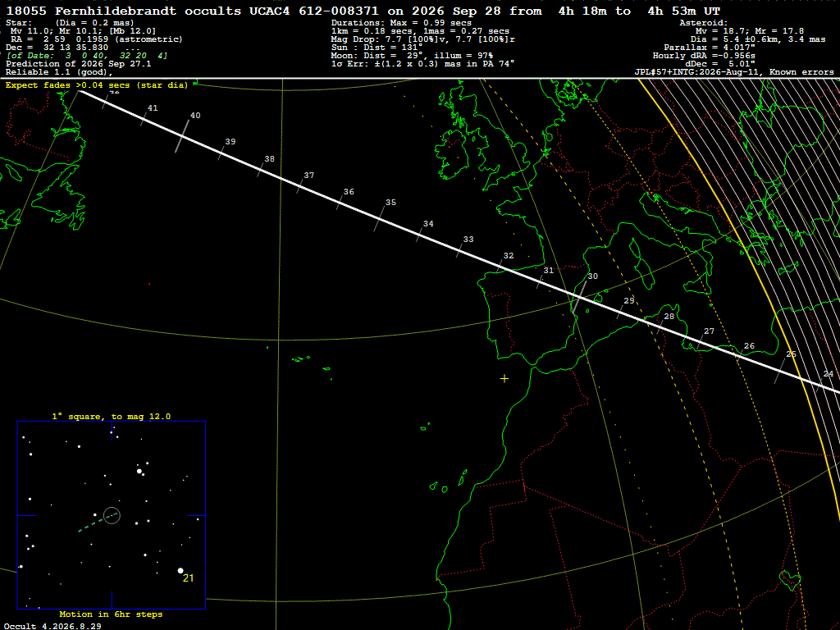Click the JPL#57 orbit source text
This screenshot has height=630, width=840.
coord(734,72)
